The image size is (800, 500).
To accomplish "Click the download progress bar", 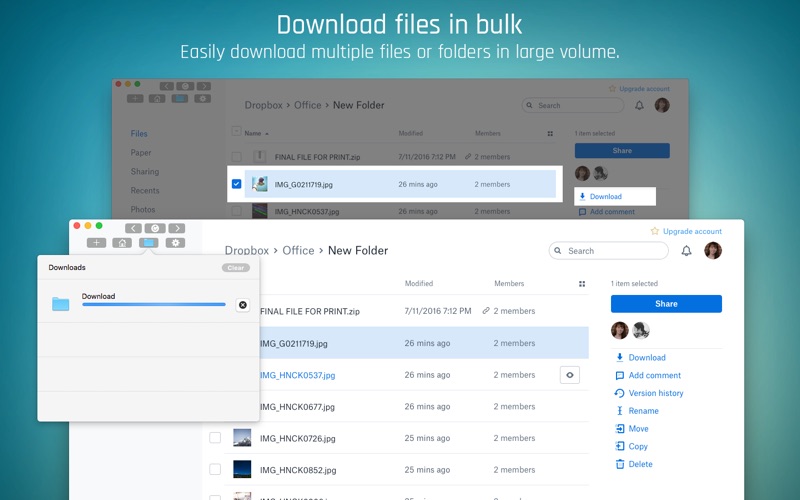I will tap(154, 305).
